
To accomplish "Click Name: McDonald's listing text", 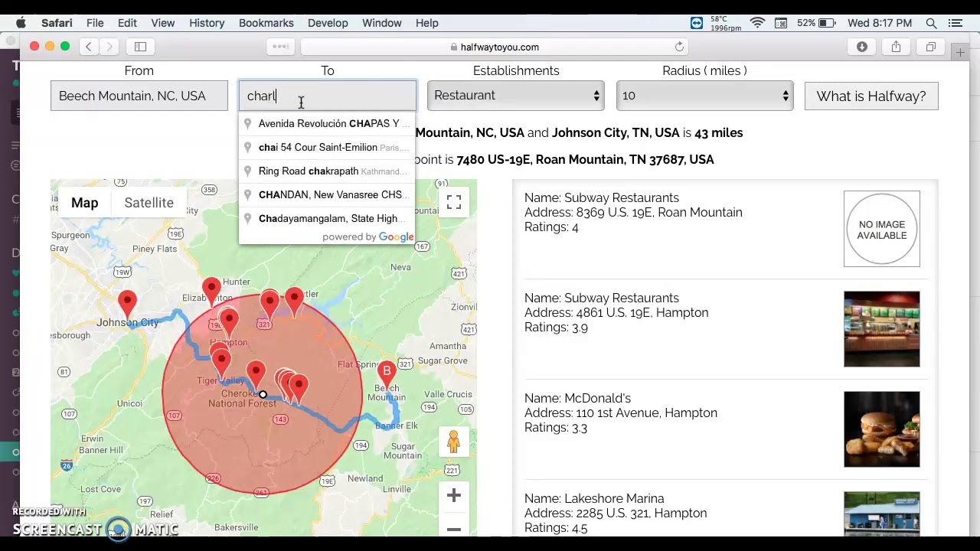I will [x=577, y=398].
